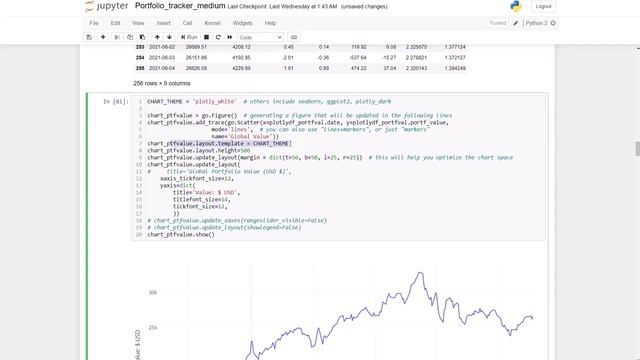Open the Insert menu
Viewport: 640px width, 360px height.
pos(164,23)
